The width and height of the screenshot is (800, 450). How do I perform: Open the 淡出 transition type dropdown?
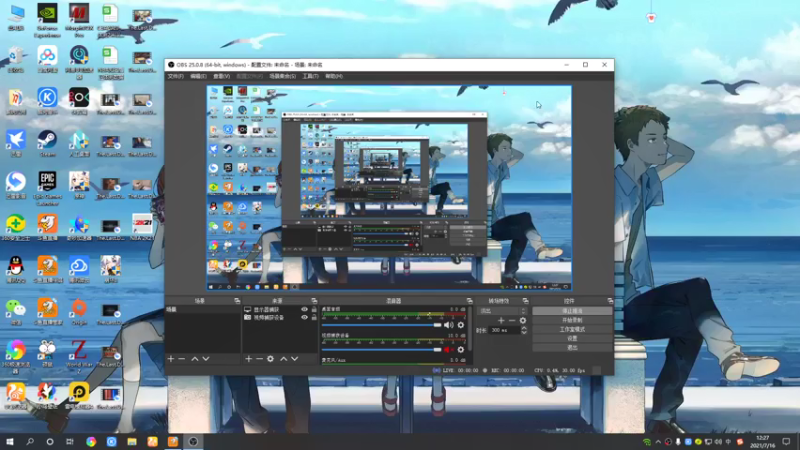click(502, 311)
